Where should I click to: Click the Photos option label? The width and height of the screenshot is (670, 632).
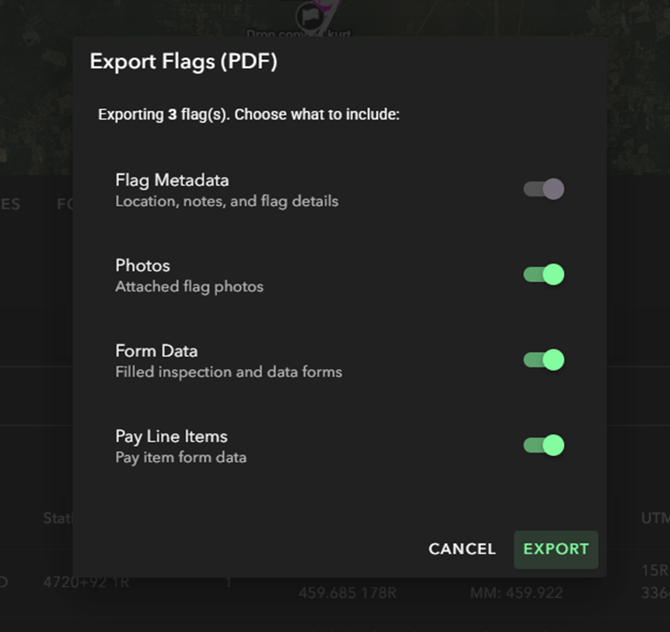point(143,266)
